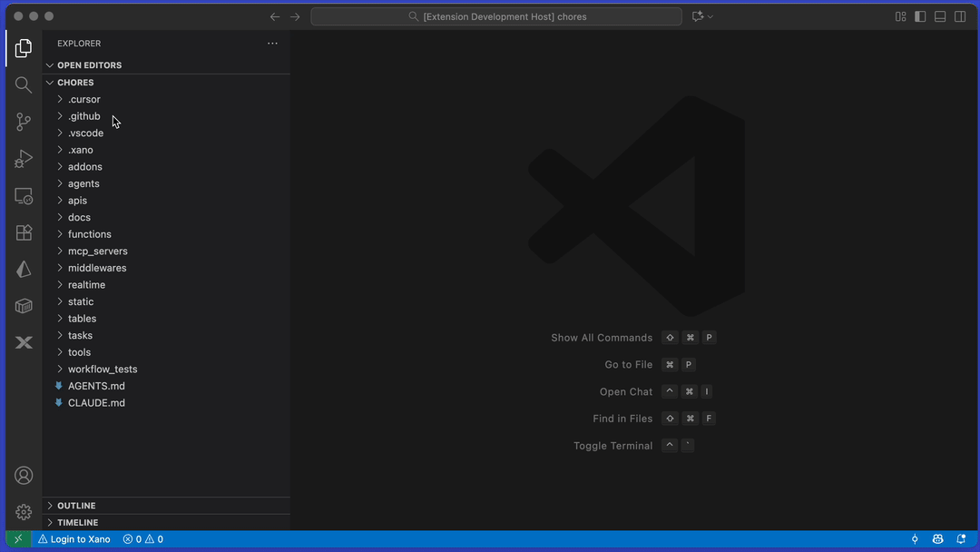Collapse the Open Editors section

click(166, 65)
